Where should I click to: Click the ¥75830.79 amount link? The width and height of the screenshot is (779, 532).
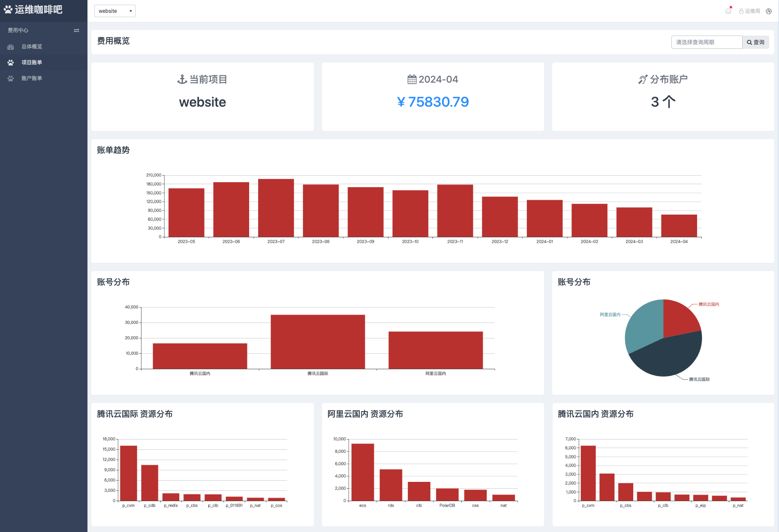click(433, 102)
